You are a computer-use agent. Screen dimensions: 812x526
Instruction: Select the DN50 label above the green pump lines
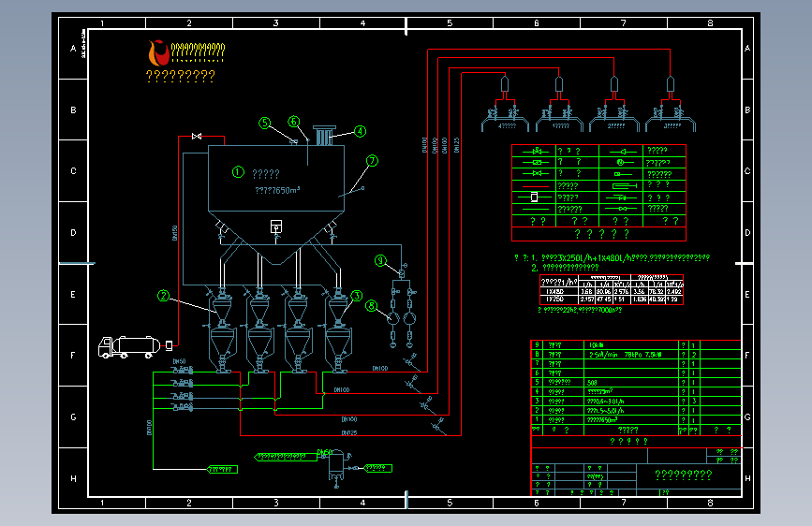click(179, 361)
